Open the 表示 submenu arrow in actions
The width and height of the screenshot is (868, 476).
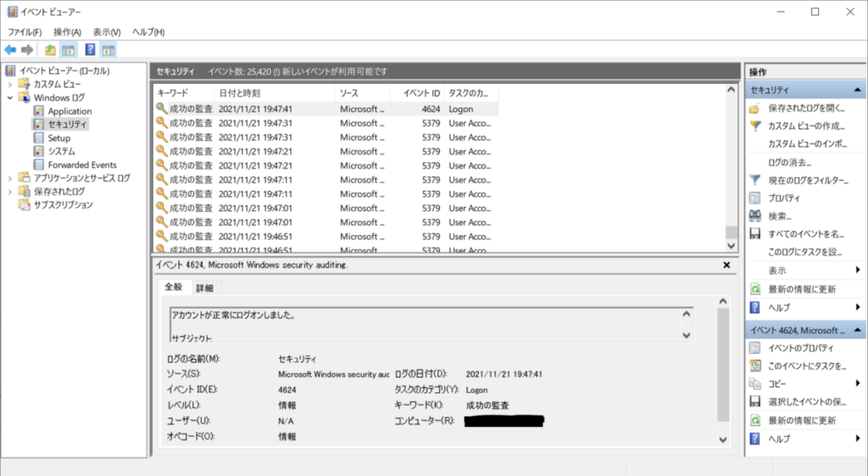858,270
